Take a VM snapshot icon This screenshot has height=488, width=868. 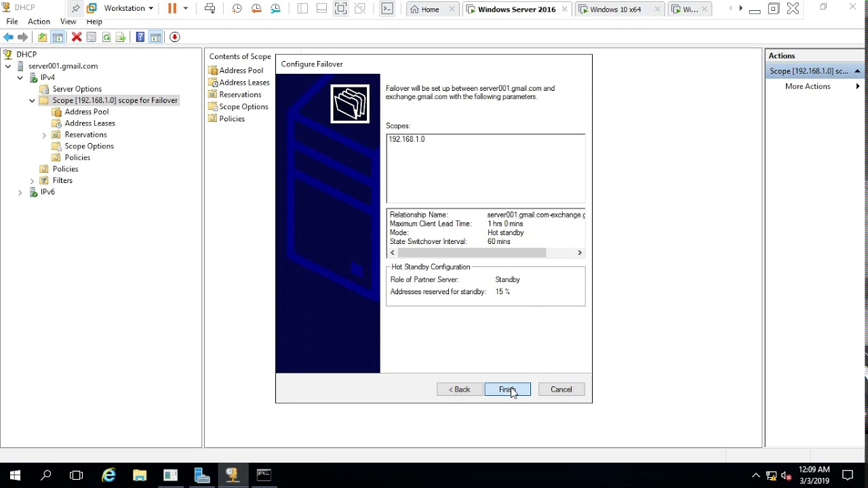(x=237, y=9)
